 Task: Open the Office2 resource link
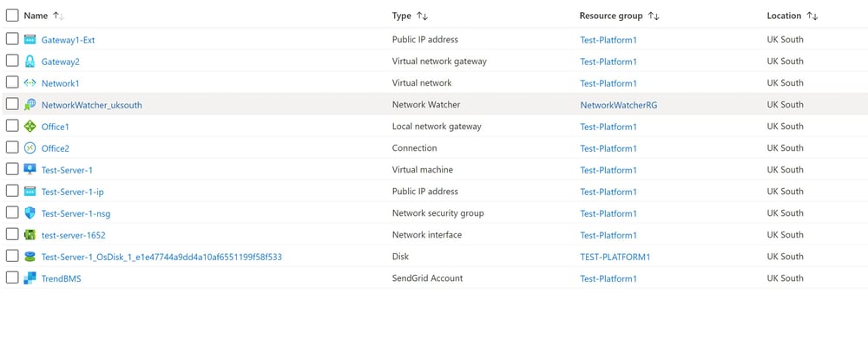click(56, 148)
